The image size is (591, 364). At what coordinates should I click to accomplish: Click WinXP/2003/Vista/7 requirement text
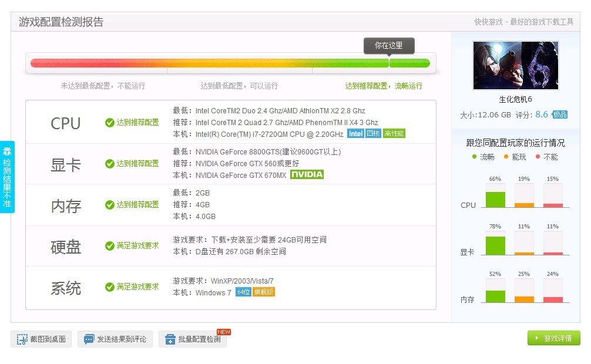[x=242, y=281]
